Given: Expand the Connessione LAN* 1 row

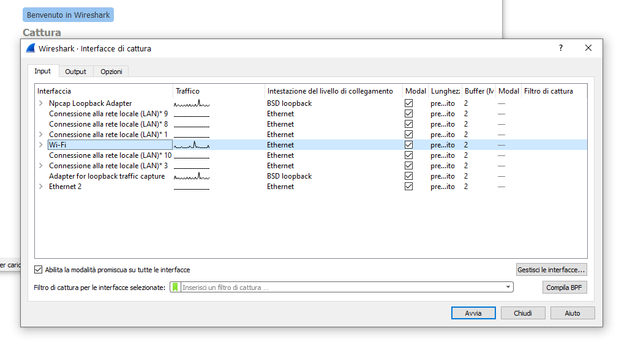Looking at the screenshot, I should click(41, 134).
